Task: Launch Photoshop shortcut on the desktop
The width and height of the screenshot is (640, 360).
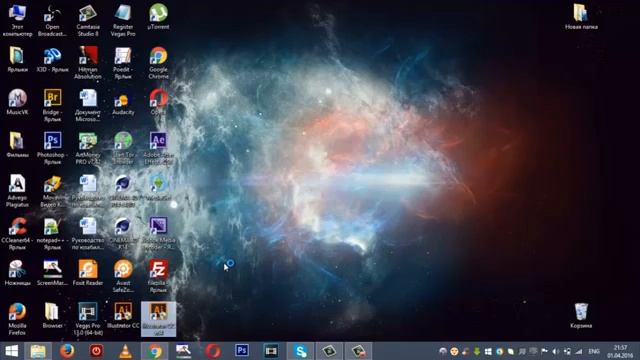Action: coord(52,148)
